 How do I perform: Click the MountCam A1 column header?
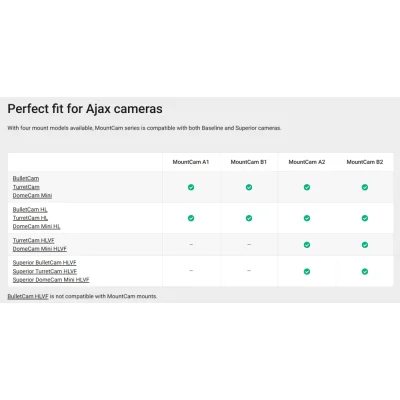click(x=191, y=162)
